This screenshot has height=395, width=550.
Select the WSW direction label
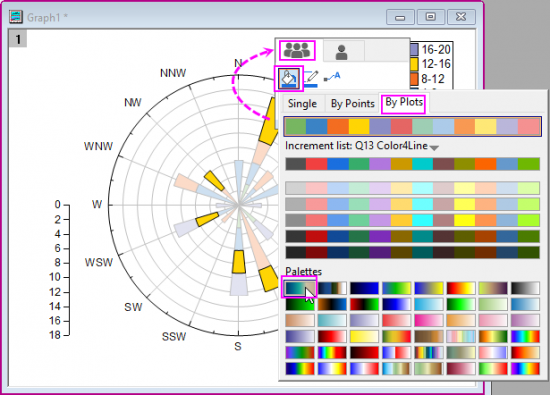point(99,262)
